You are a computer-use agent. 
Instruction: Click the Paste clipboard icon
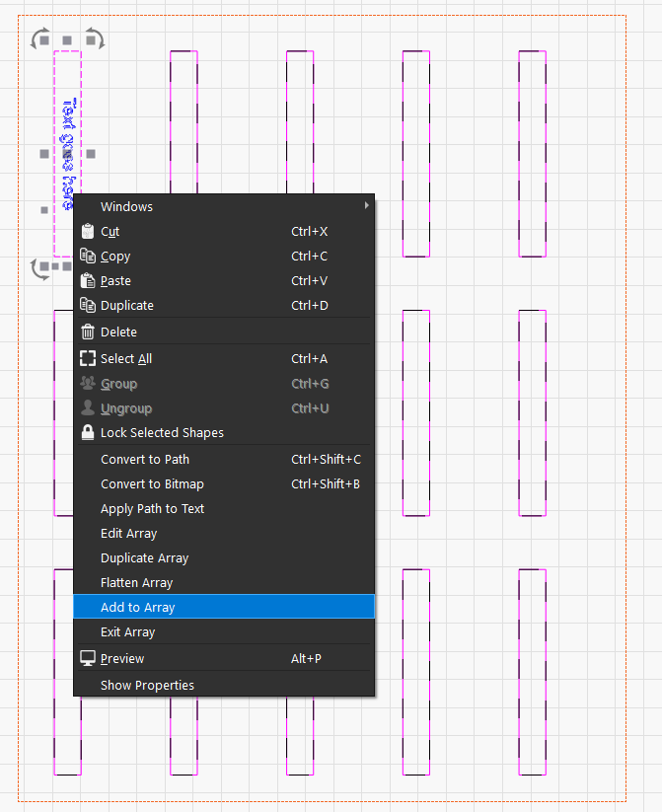point(88,281)
